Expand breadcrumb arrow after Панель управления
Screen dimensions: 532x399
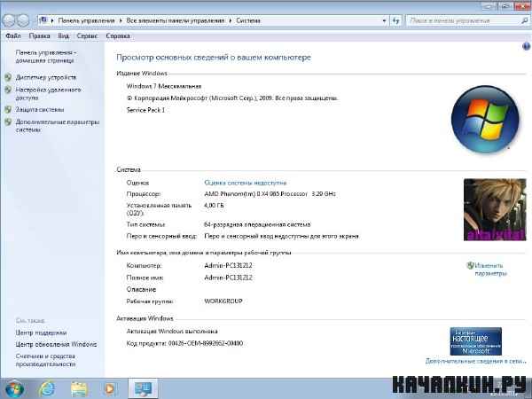click(x=121, y=20)
